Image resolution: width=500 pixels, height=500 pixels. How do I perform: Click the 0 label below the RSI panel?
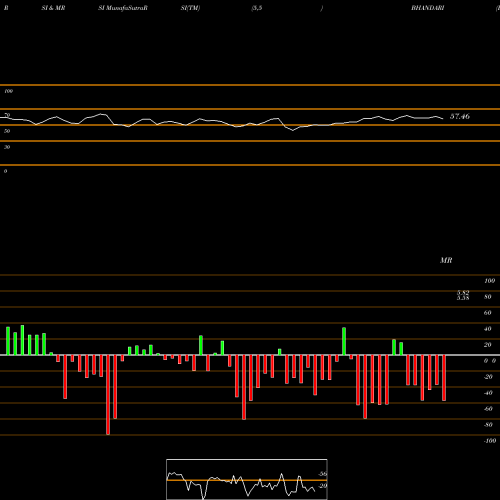coord(5,171)
